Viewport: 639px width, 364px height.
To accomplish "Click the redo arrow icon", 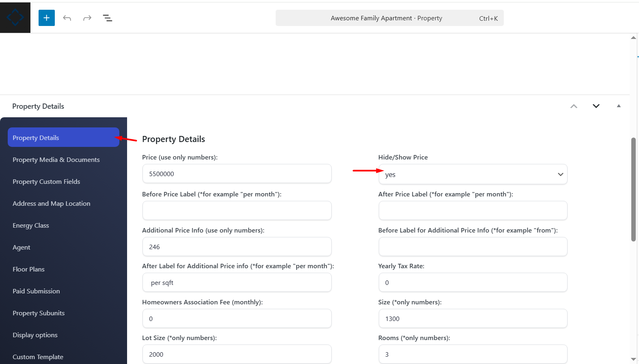I will pyautogui.click(x=87, y=18).
